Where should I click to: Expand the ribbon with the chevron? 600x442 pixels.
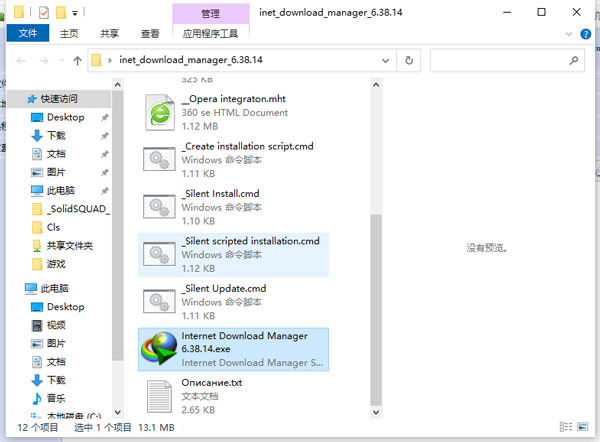[x=569, y=34]
